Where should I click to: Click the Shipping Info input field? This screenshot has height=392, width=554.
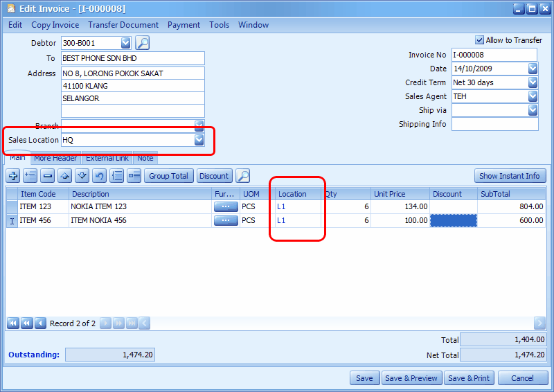point(494,124)
